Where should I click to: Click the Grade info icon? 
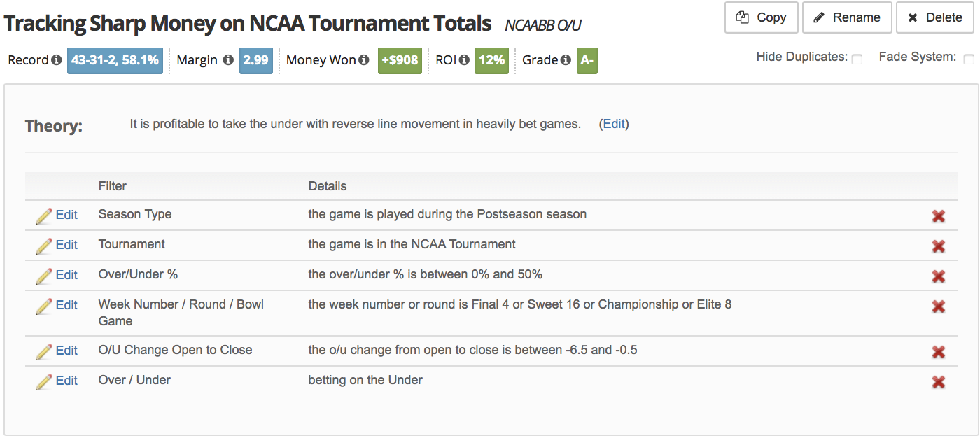coord(566,60)
